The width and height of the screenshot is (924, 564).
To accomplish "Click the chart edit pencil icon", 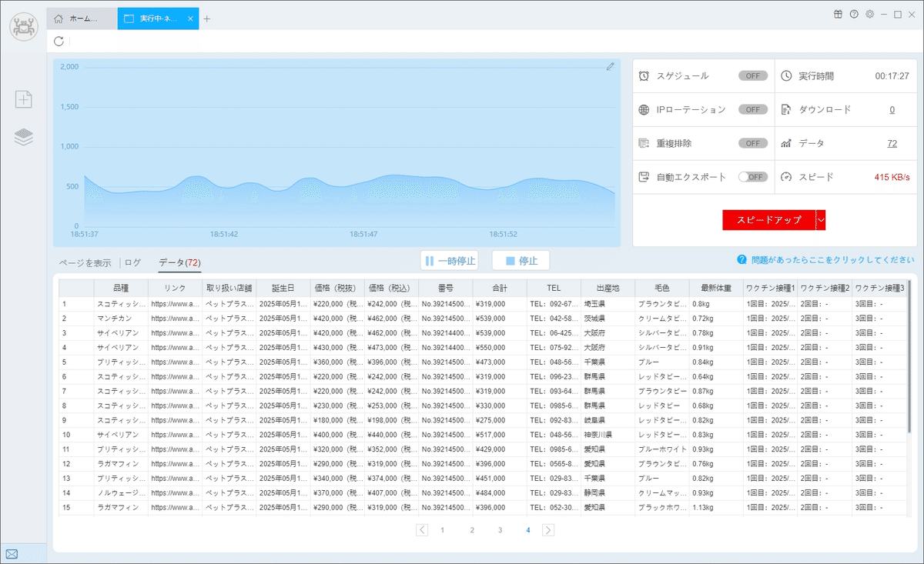I will (x=611, y=67).
